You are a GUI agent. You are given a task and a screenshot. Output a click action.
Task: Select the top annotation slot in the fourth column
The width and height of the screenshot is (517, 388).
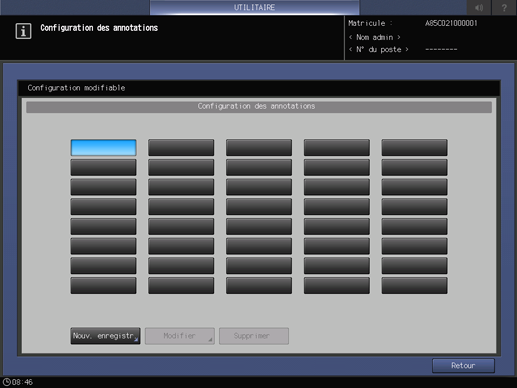click(x=337, y=148)
